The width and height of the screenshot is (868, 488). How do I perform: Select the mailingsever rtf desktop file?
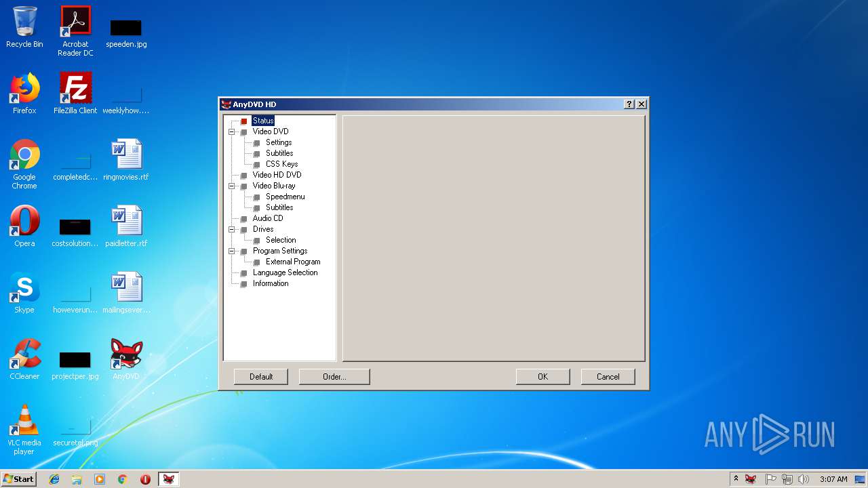tap(126, 293)
